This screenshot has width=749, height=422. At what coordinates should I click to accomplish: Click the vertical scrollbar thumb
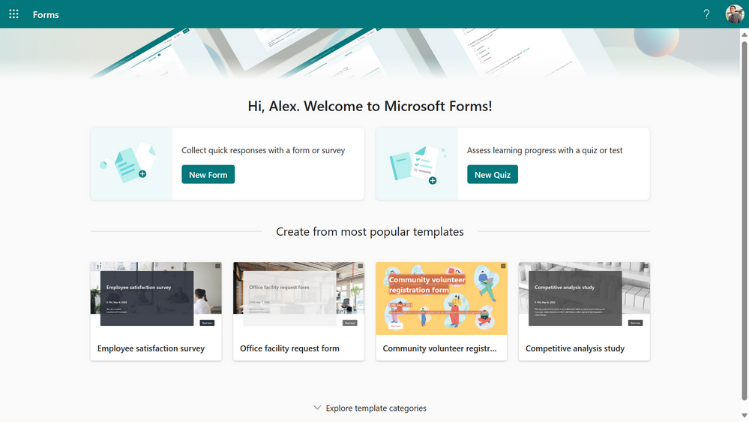point(744,220)
